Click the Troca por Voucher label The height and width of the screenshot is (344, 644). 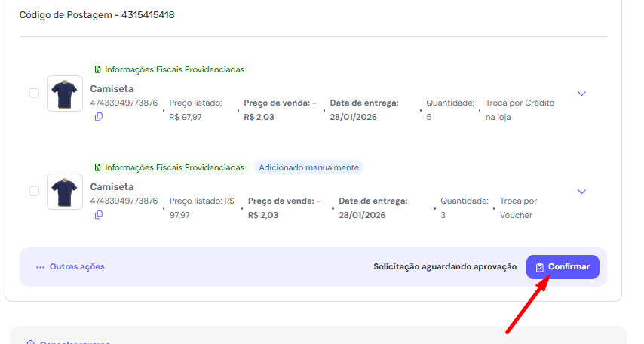click(x=518, y=207)
